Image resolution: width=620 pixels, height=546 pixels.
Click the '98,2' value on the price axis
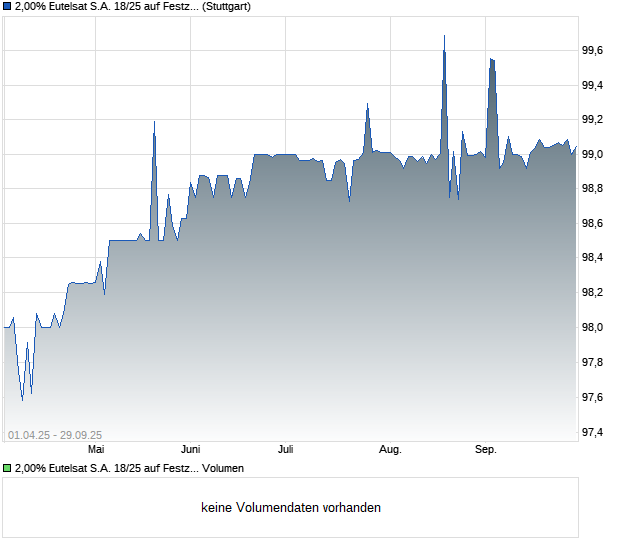point(592,293)
